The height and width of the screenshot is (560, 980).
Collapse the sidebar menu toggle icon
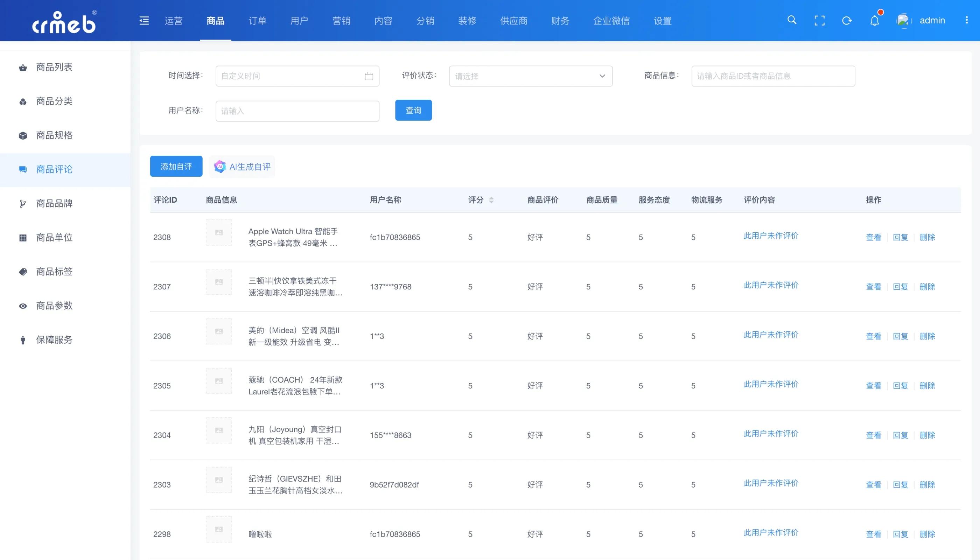coord(144,20)
